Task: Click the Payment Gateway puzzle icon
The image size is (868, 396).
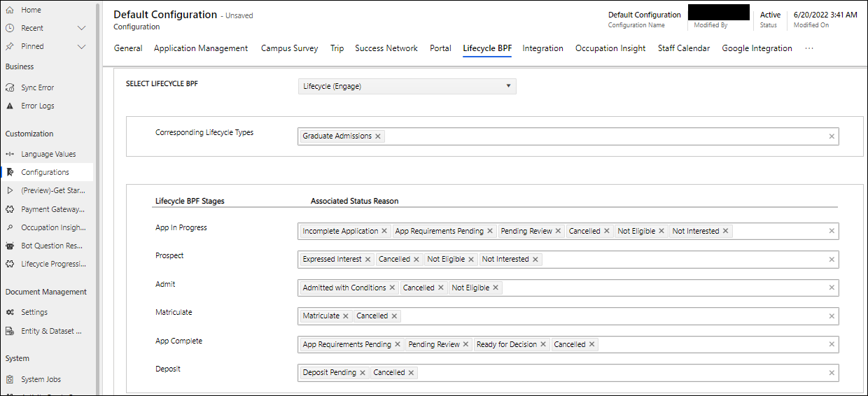Action: pyautogui.click(x=10, y=209)
